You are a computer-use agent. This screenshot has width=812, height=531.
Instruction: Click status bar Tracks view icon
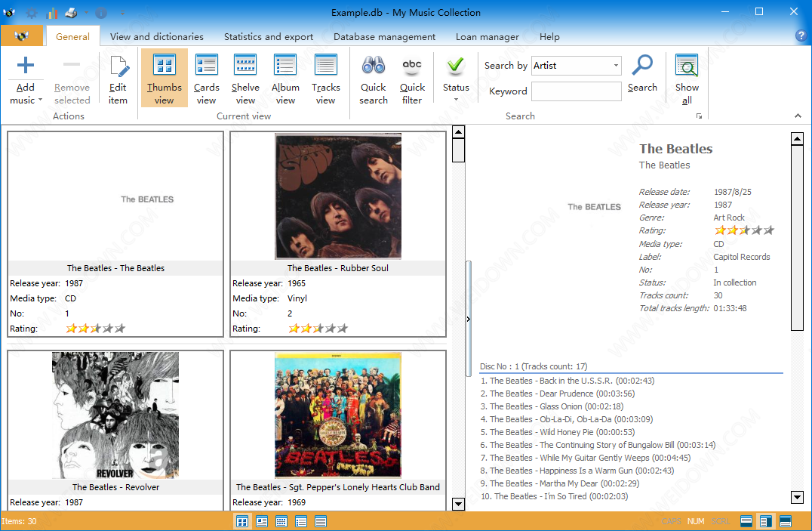pyautogui.click(x=321, y=521)
